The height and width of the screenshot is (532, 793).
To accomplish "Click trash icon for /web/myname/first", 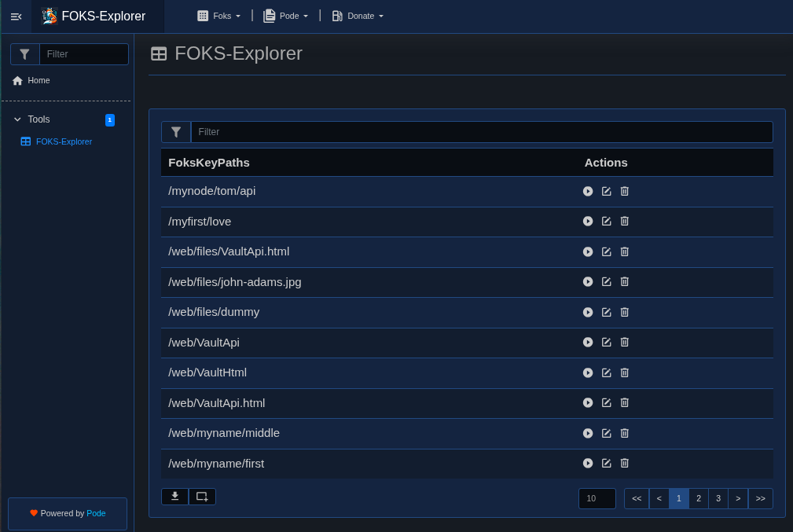I will pos(625,464).
